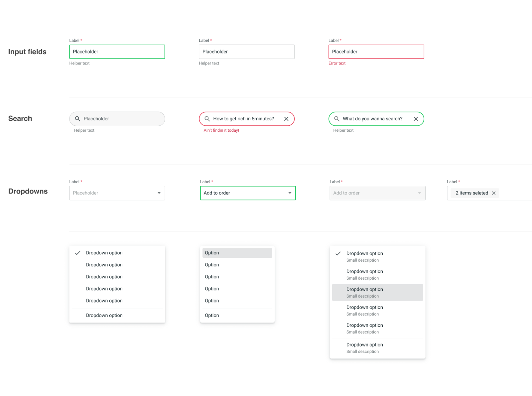Select the '2 items seleted' chip
Image resolution: width=532 pixels, height=396 pixels.
pos(471,193)
